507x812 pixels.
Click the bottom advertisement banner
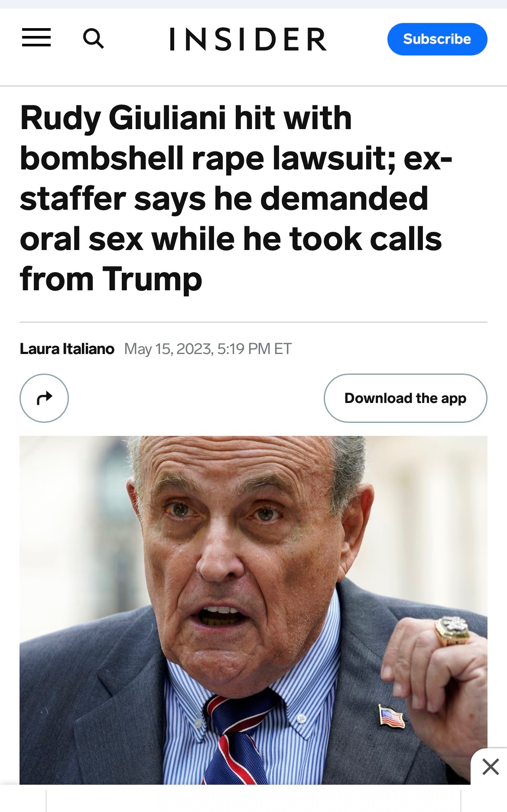point(253,800)
